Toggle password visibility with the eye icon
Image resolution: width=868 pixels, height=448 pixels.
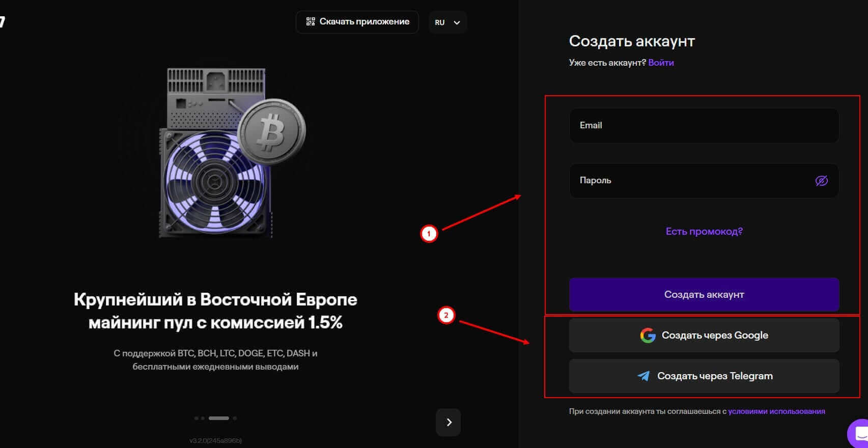[821, 181]
